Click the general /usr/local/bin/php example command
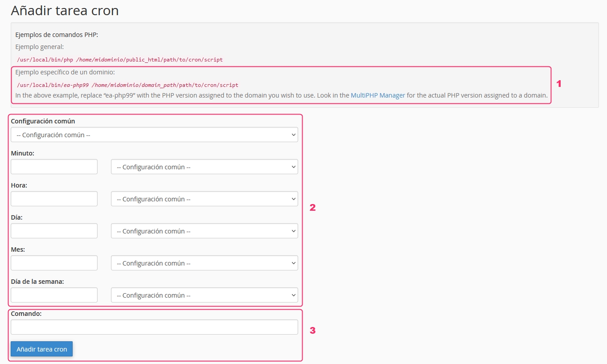Viewport: 607px width, 364px height. [119, 59]
